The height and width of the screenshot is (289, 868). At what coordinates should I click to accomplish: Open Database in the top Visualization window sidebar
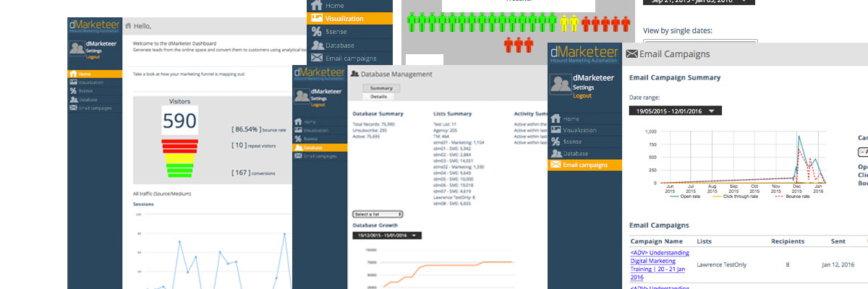(350, 45)
